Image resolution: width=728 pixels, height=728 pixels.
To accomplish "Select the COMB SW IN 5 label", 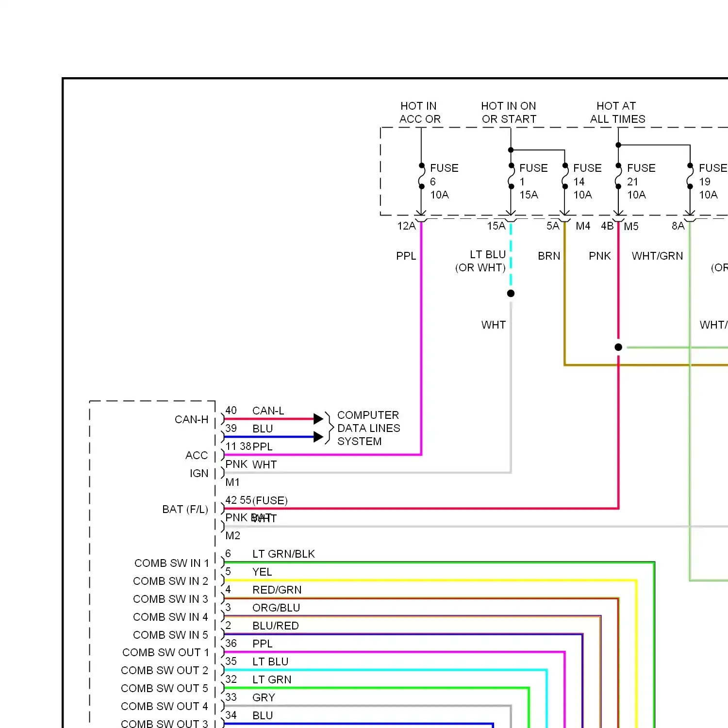I will (x=170, y=635).
